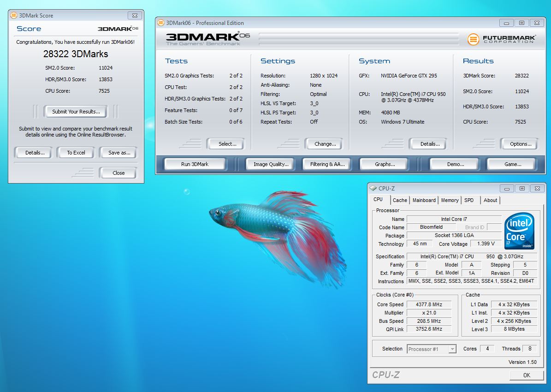Viewport: 551px width, 392px height.
Task: Click the 3DMark06 logo in Score window
Action: (x=118, y=29)
